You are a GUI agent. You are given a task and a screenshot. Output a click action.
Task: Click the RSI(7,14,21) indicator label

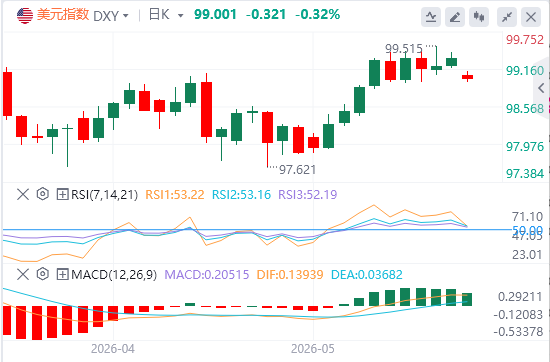click(104, 194)
